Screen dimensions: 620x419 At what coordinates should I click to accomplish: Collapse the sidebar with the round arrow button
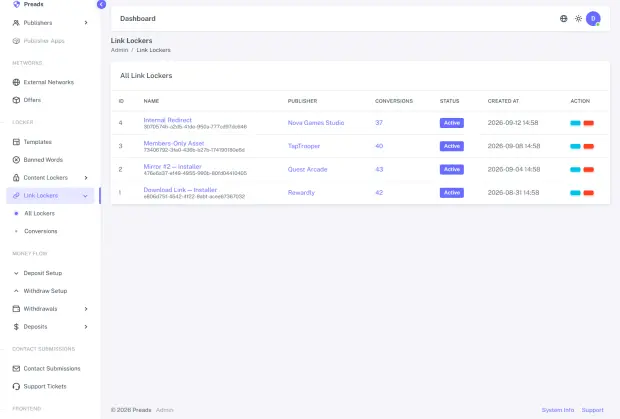click(101, 4)
